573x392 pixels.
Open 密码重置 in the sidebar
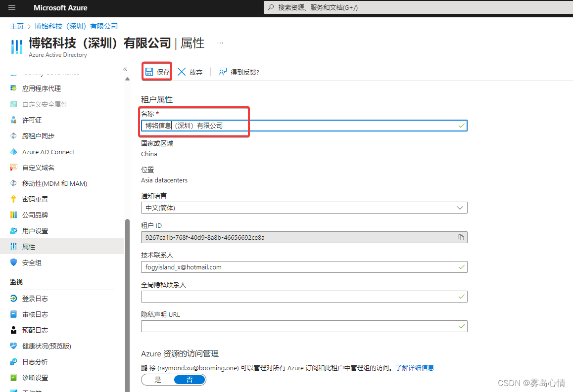[35, 199]
